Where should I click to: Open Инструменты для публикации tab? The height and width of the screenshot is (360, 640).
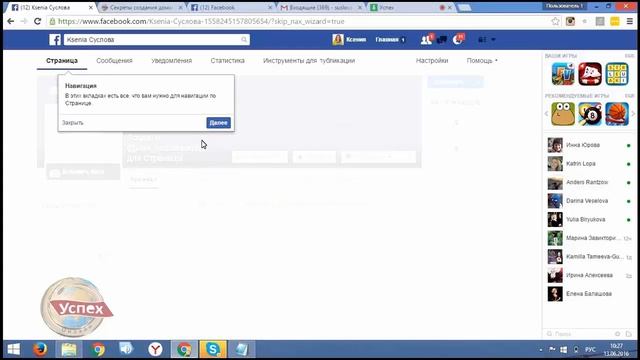[x=309, y=60]
